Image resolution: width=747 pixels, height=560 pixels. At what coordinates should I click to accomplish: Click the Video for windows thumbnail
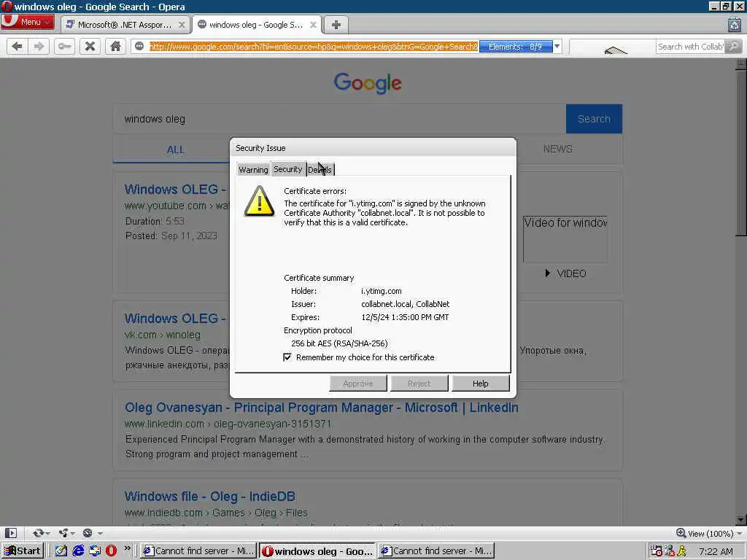tap(565, 239)
